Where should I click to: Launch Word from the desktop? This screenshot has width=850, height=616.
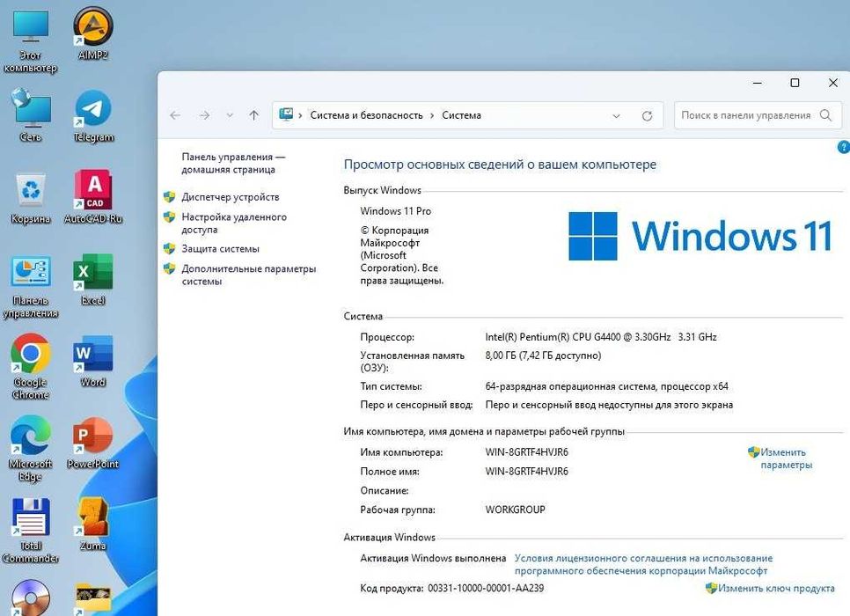coord(93,361)
